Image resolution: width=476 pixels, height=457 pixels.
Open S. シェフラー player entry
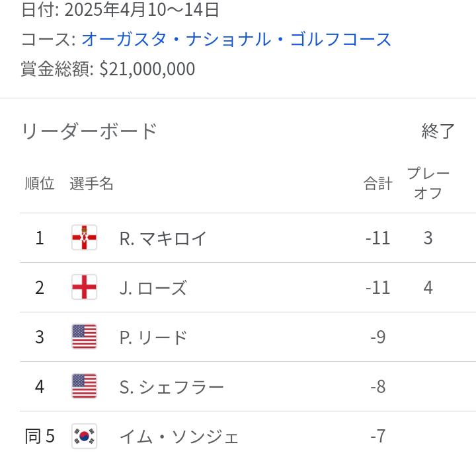tap(171, 386)
